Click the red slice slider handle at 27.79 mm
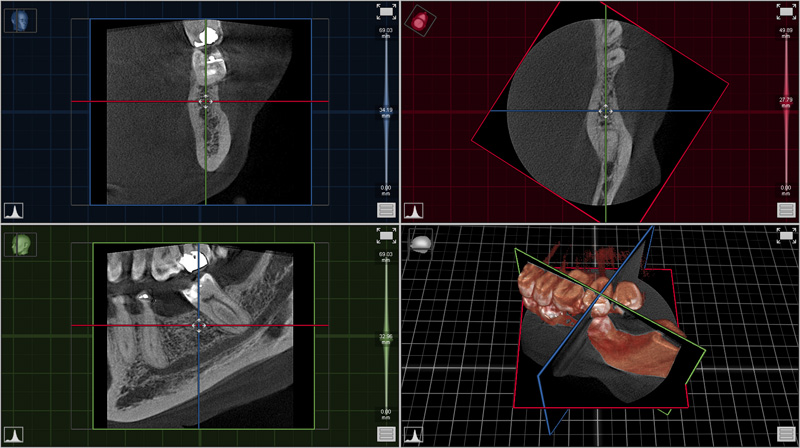This screenshot has height=448, width=800. click(x=786, y=101)
